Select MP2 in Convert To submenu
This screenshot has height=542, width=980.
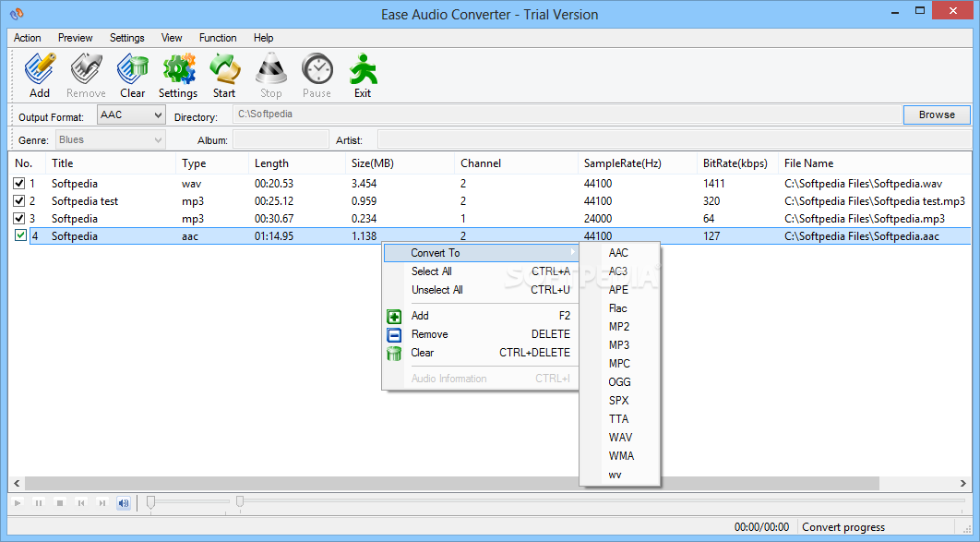(x=619, y=326)
